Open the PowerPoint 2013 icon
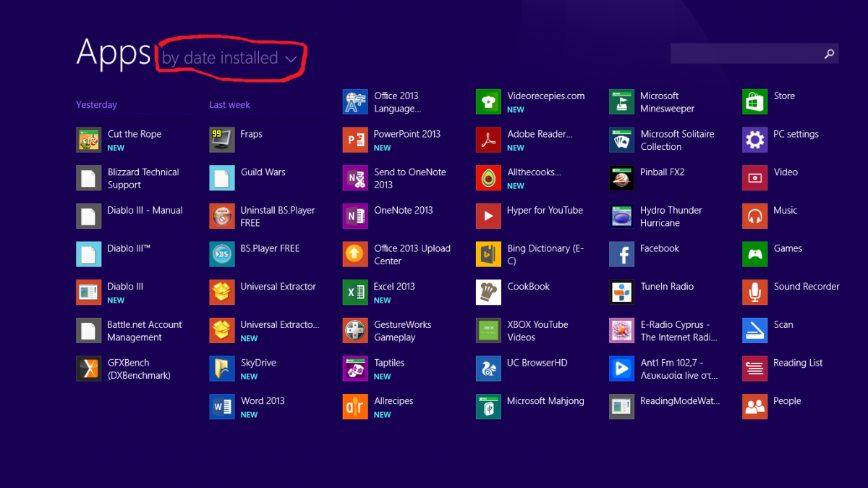Image resolution: width=868 pixels, height=488 pixels. click(355, 140)
